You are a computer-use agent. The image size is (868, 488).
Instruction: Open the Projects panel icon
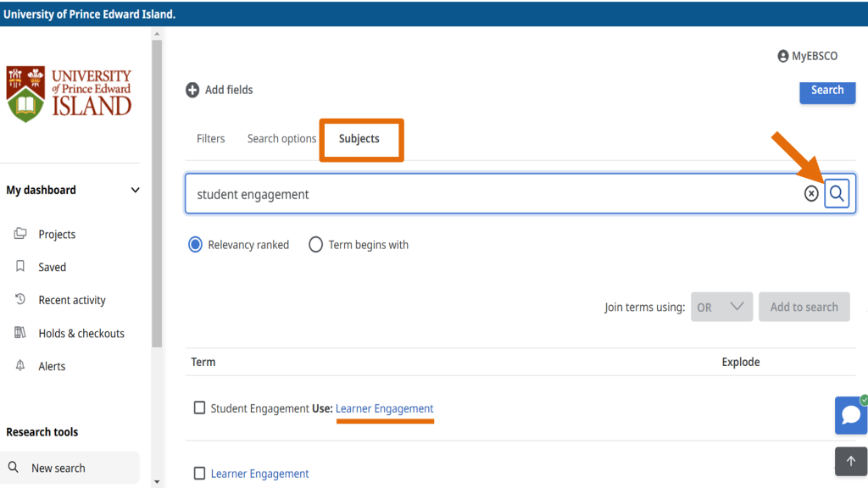pyautogui.click(x=20, y=234)
